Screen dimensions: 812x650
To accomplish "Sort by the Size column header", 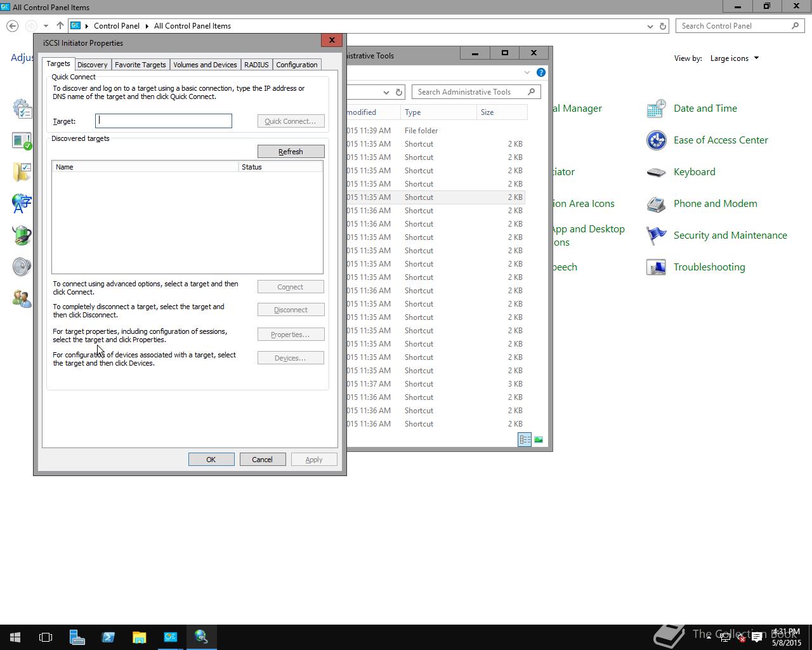I will point(502,112).
